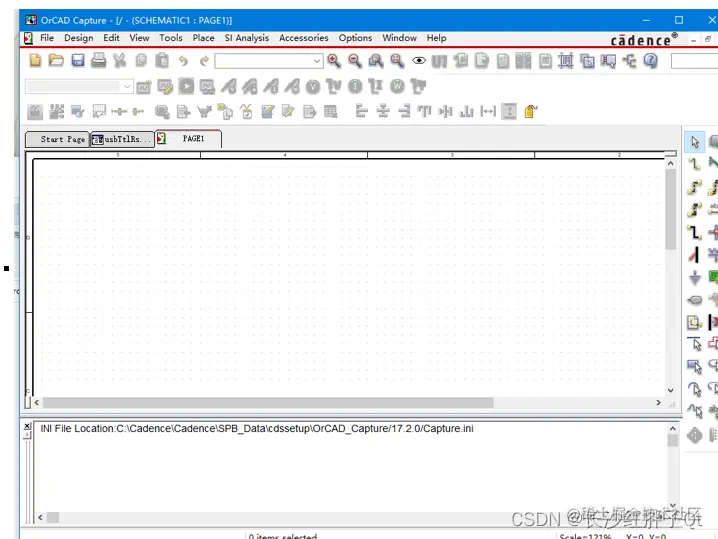Open the Window menu

pyautogui.click(x=399, y=38)
